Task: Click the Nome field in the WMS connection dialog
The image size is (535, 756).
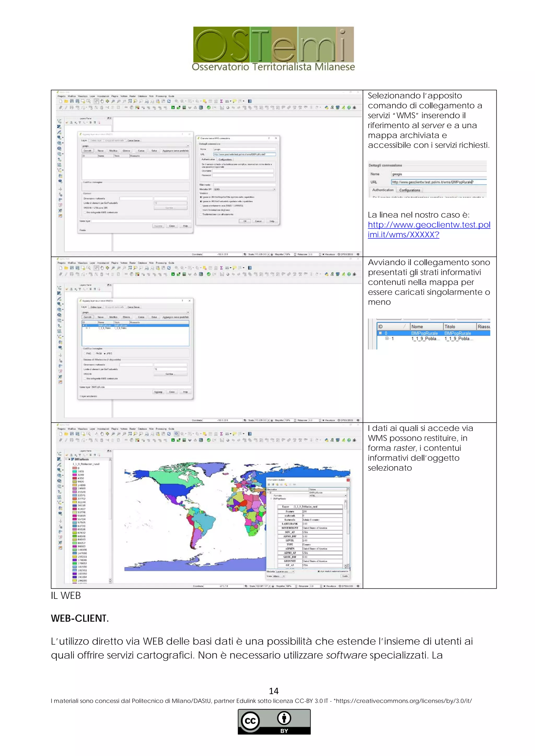Action: coord(245,150)
